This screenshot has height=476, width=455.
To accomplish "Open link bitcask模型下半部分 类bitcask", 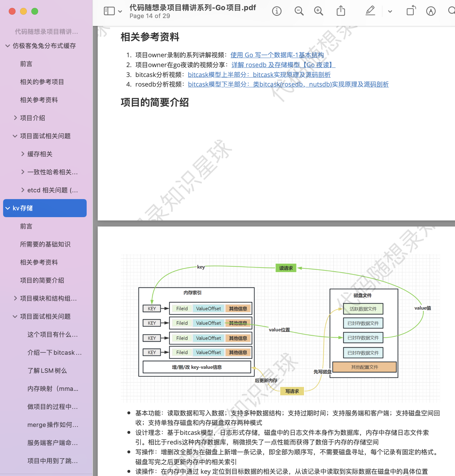I will [x=288, y=84].
